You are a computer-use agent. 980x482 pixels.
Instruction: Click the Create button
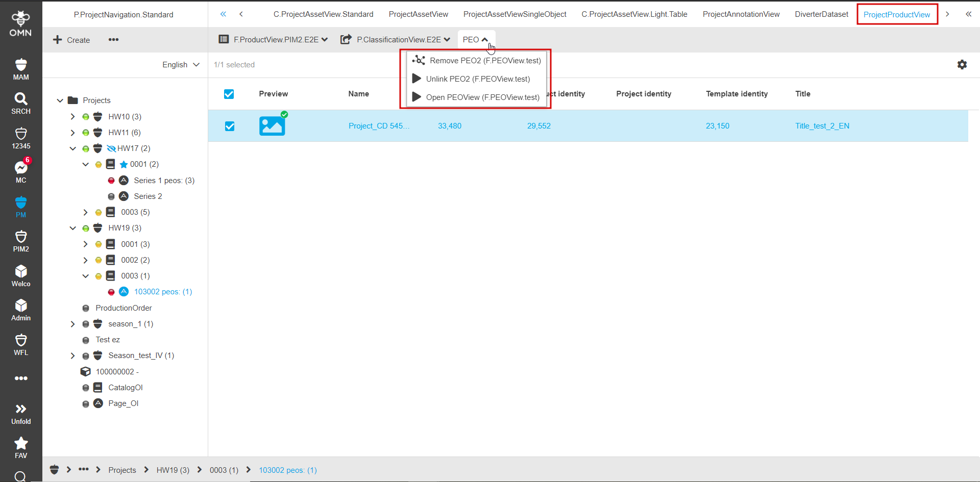[x=71, y=40]
